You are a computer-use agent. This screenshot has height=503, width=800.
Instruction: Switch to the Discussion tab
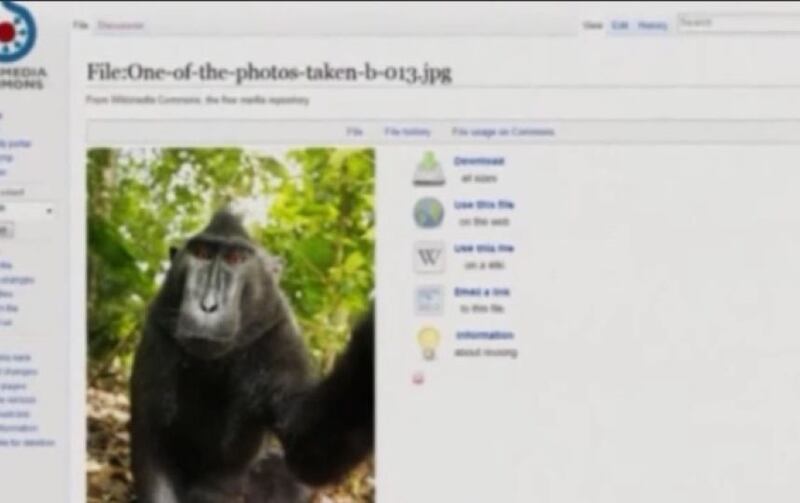[x=120, y=26]
